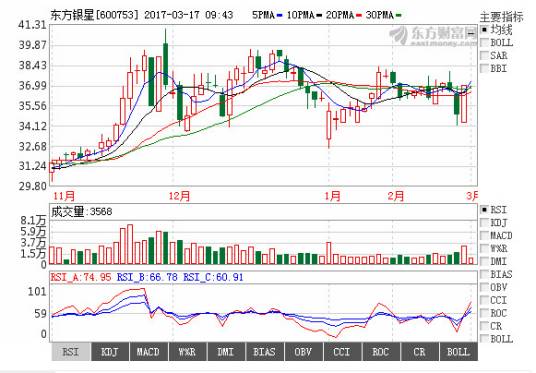
Task: Switch to the RSI bottom tab
Action: 71,352
